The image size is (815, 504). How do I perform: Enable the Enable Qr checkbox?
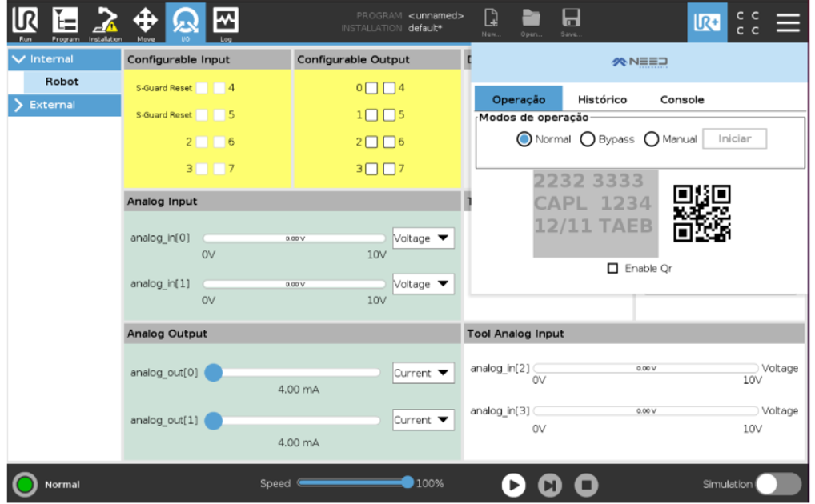click(x=613, y=269)
